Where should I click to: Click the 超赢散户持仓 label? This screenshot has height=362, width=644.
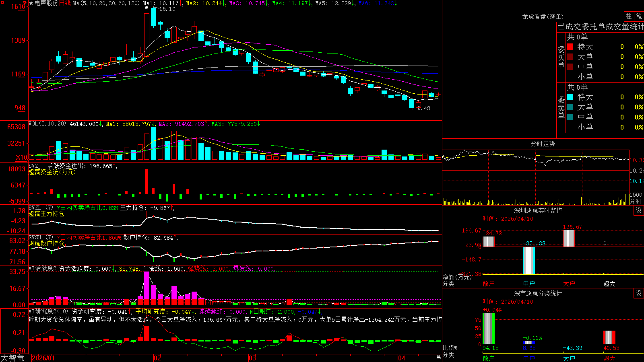point(46,243)
